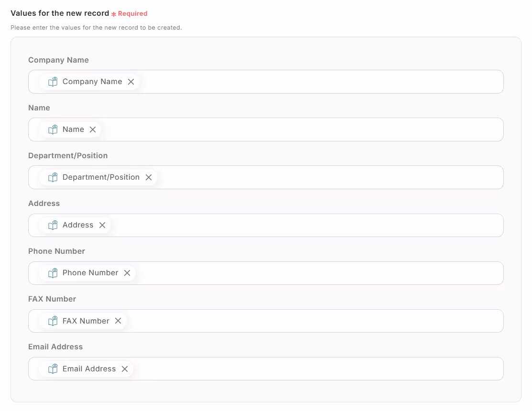This screenshot has width=532, height=411.
Task: Click the Phone Number field label
Action: (57, 251)
